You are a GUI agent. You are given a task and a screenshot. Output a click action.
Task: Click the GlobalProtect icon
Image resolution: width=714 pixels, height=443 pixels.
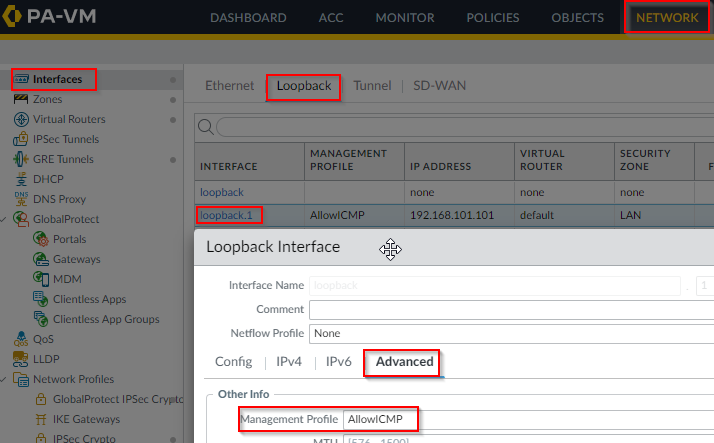pyautogui.click(x=21, y=219)
